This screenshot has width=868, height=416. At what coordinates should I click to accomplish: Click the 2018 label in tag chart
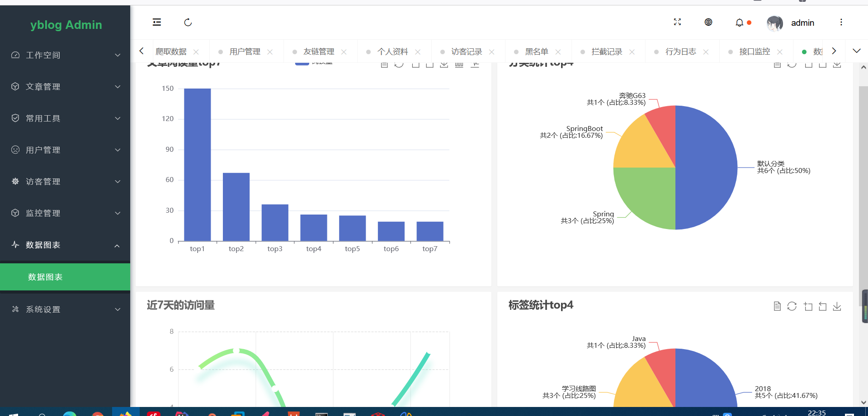coord(763,388)
